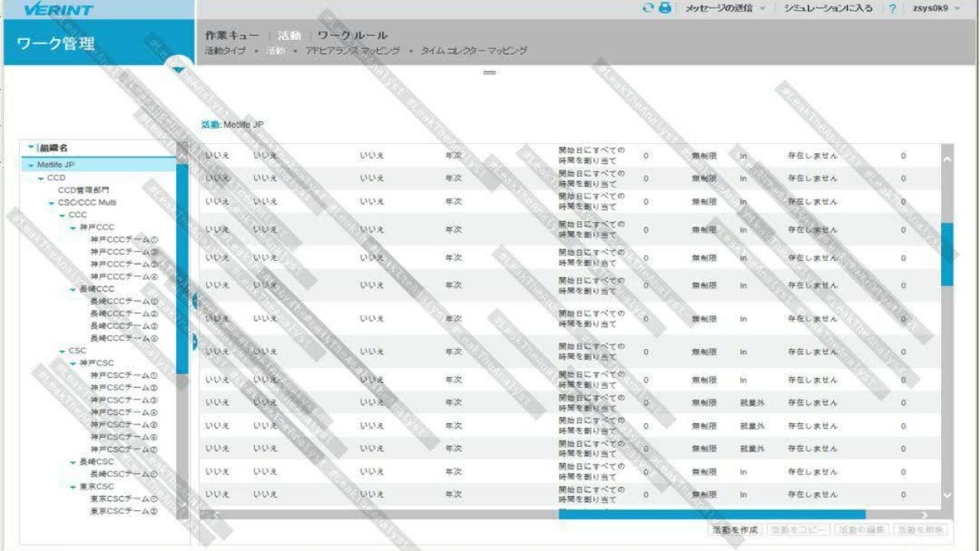Click the horizontal scrollbar right arrow
Screen dimensions: 980x551
[924, 515]
